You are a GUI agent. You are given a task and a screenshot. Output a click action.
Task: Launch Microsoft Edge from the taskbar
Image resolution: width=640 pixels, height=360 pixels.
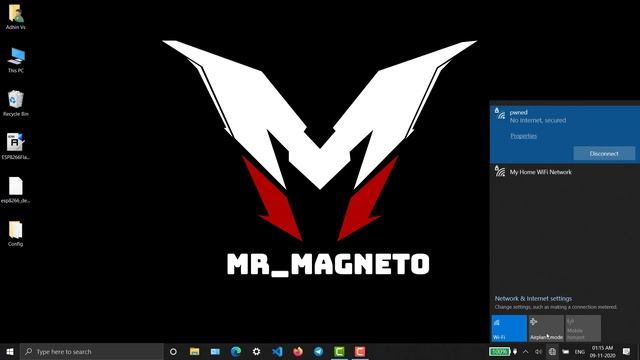236,351
